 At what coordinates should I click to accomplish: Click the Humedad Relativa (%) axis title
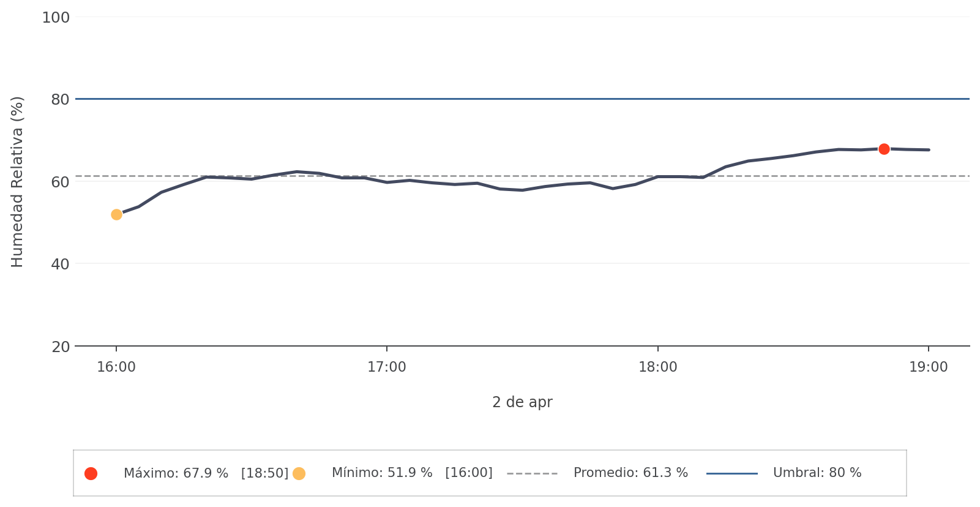[17, 182]
